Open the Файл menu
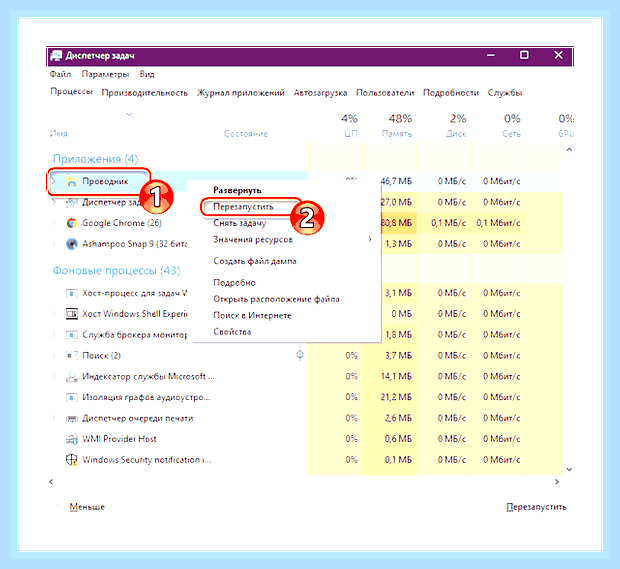Viewport: 620px width, 569px height. pyautogui.click(x=60, y=74)
